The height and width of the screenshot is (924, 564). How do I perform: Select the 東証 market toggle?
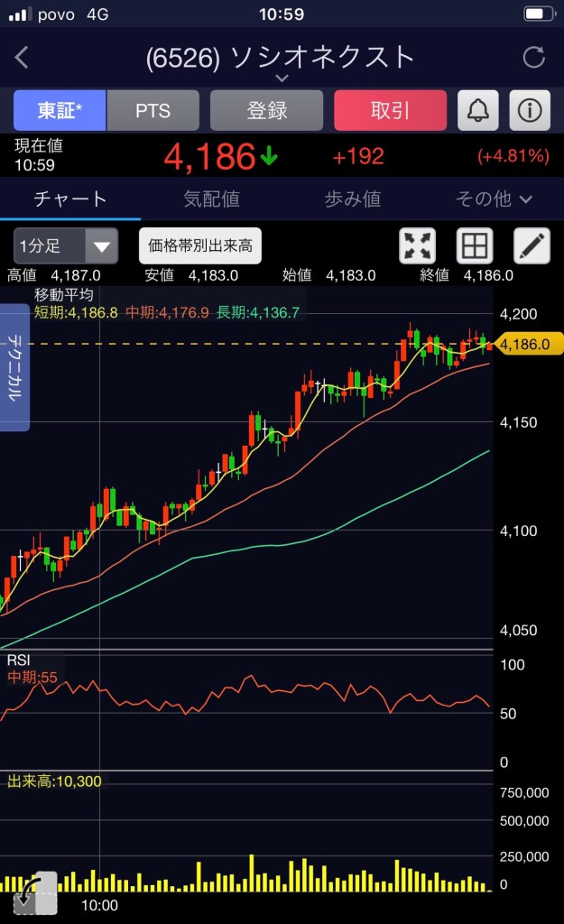[x=60, y=111]
